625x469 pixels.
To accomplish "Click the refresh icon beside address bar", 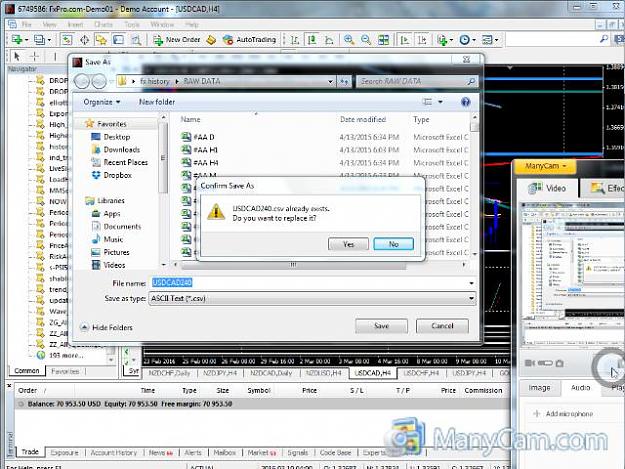I will (344, 82).
